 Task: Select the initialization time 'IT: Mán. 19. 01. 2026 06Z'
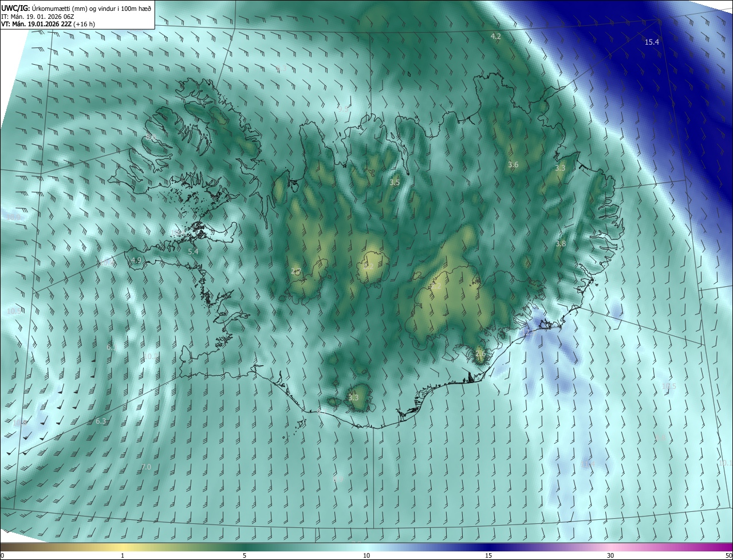[37, 17]
